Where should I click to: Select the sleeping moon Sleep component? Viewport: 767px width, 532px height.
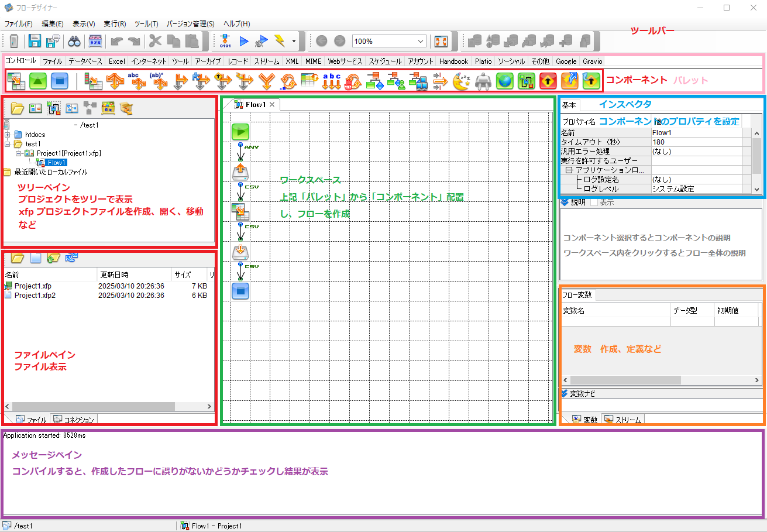(x=462, y=81)
